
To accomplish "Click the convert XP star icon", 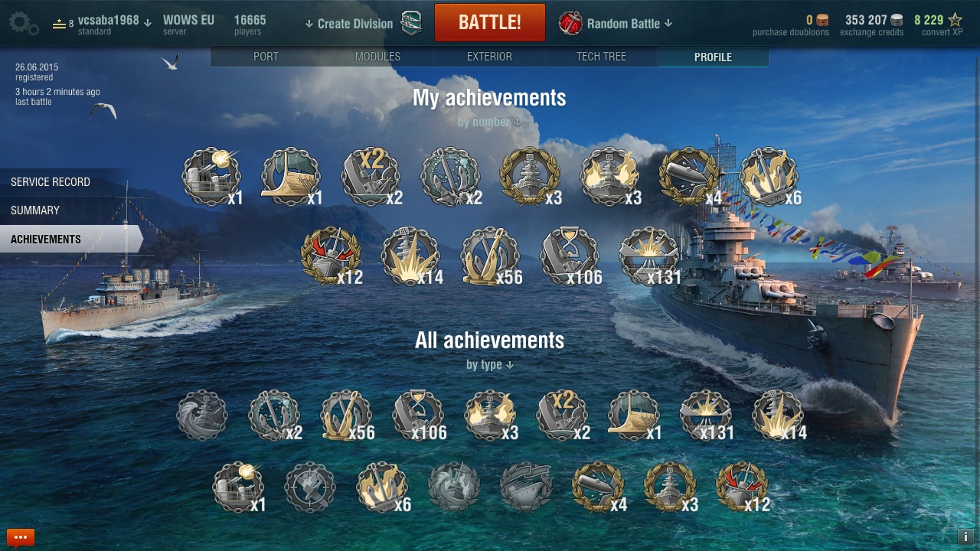I will [x=955, y=20].
